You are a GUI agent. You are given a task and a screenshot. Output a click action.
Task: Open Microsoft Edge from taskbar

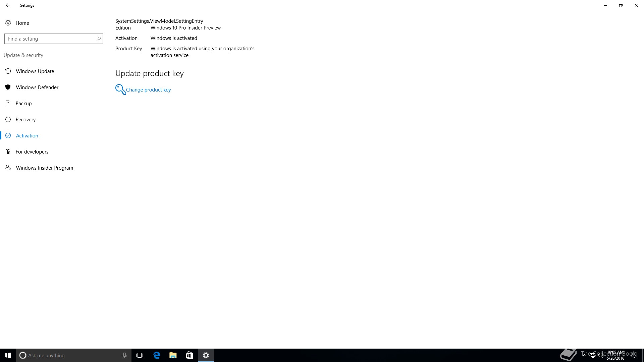pyautogui.click(x=157, y=355)
